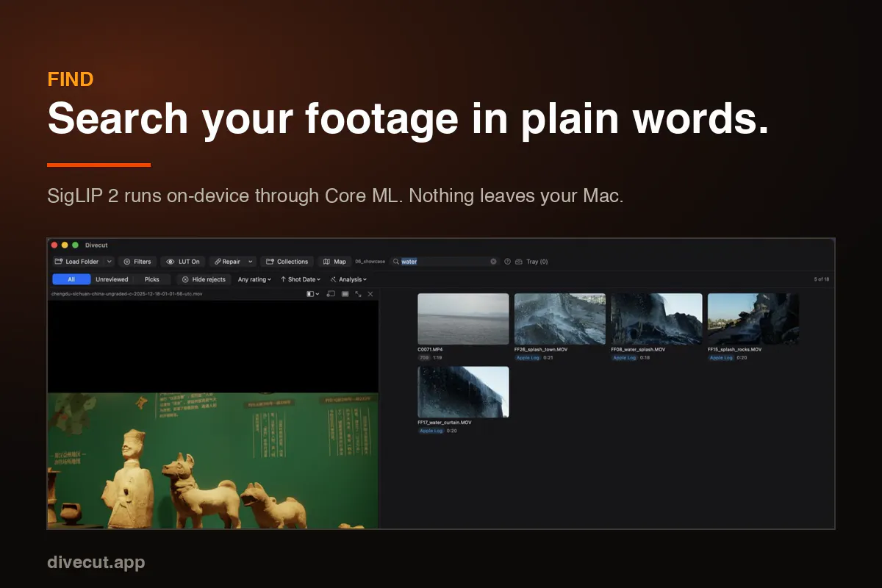Viewport: 882px width, 588px height.
Task: Select the FF17_water_curtain.MOV thumbnail
Action: pyautogui.click(x=463, y=392)
